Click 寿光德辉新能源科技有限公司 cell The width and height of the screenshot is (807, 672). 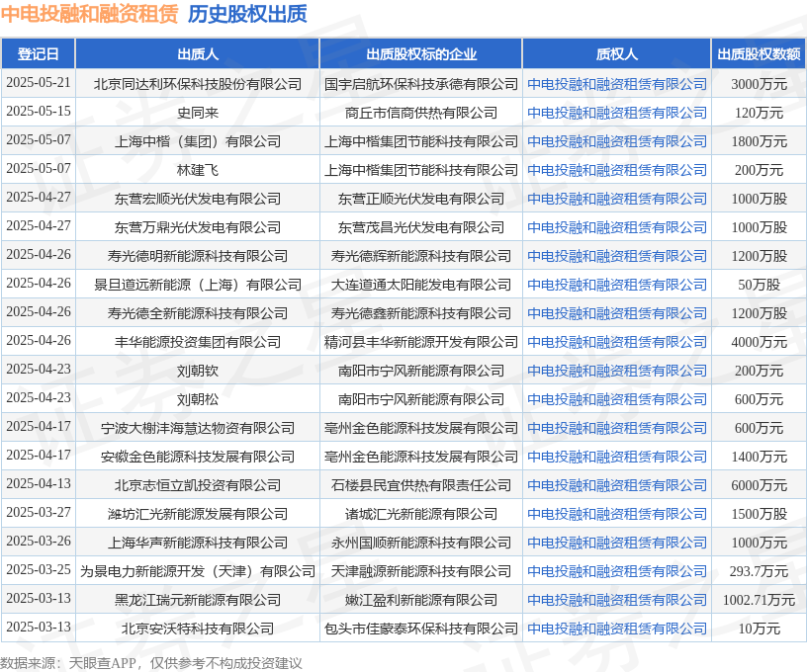tap(421, 256)
